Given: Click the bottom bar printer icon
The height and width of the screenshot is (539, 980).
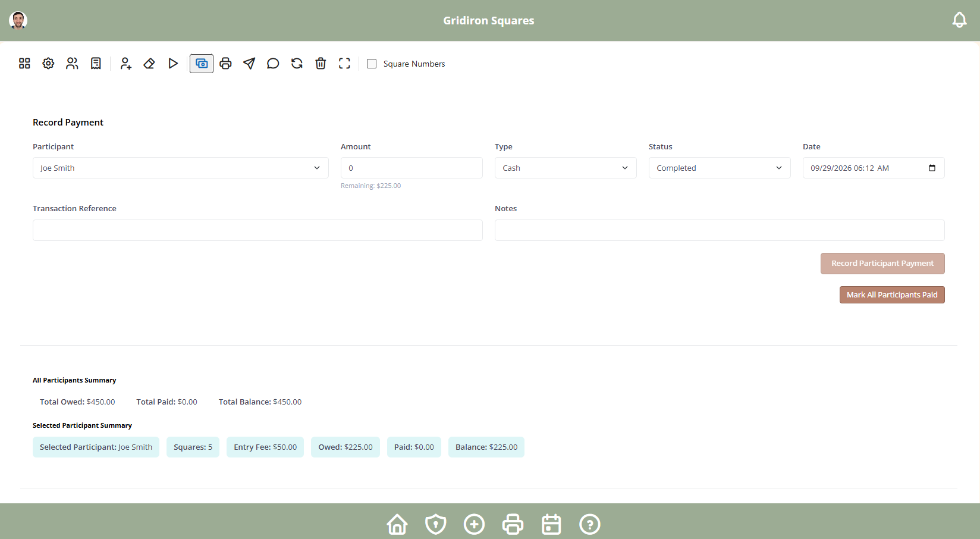Looking at the screenshot, I should pos(513,524).
